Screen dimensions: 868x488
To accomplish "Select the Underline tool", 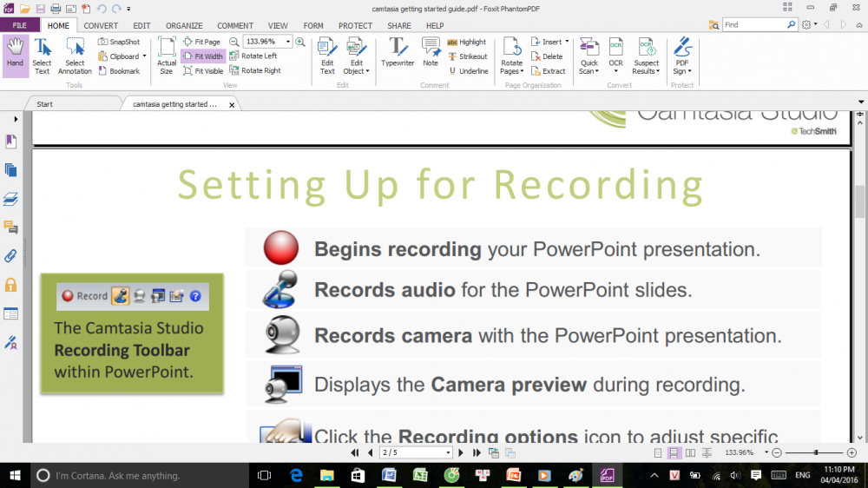I will [x=469, y=71].
